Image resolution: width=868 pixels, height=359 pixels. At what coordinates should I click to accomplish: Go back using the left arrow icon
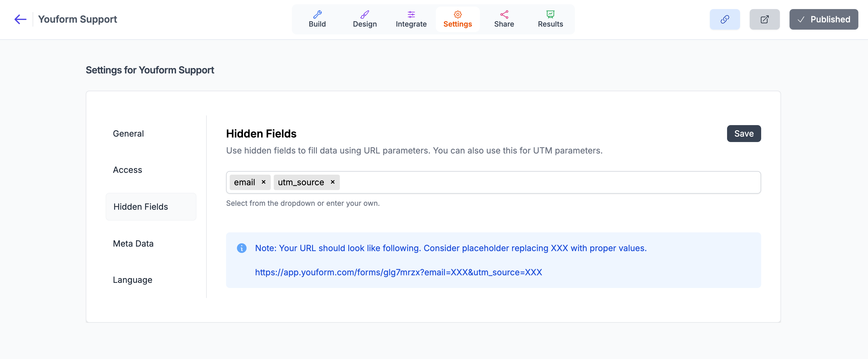click(x=20, y=19)
